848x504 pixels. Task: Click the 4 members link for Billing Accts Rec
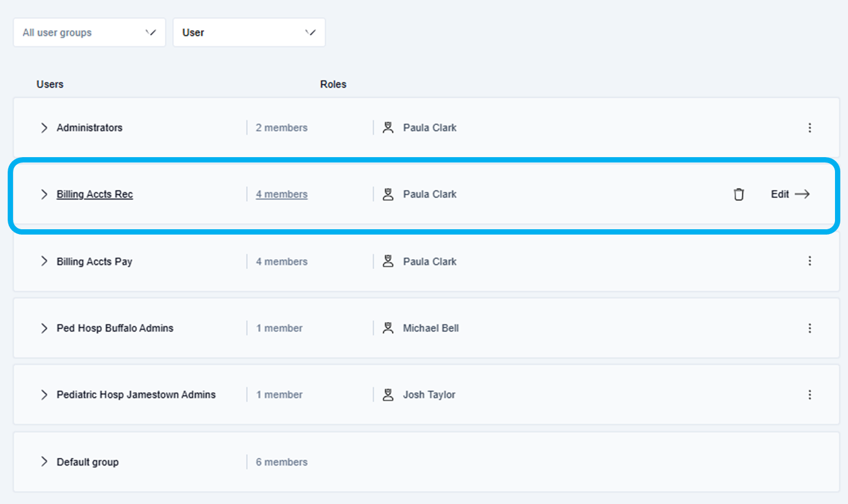coord(281,194)
